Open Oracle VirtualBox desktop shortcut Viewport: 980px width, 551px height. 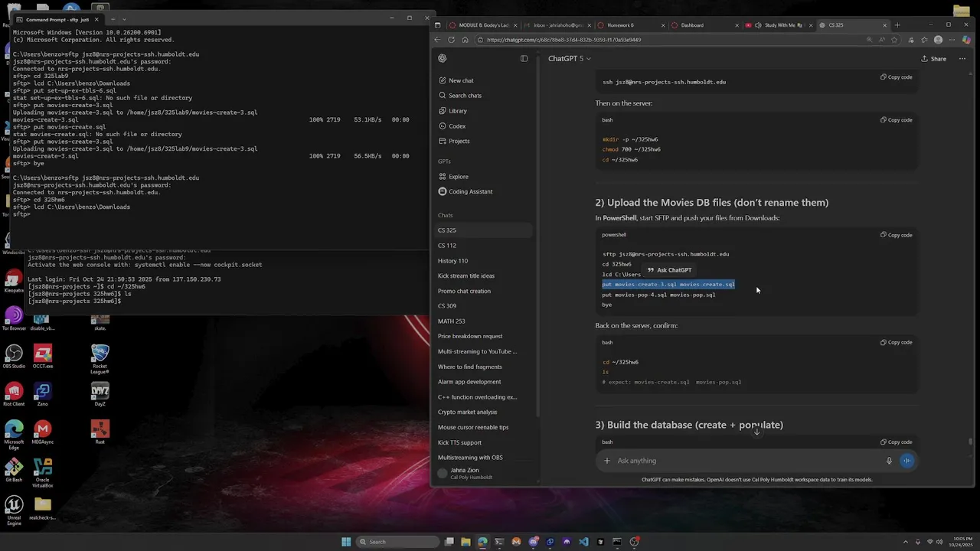(x=42, y=473)
